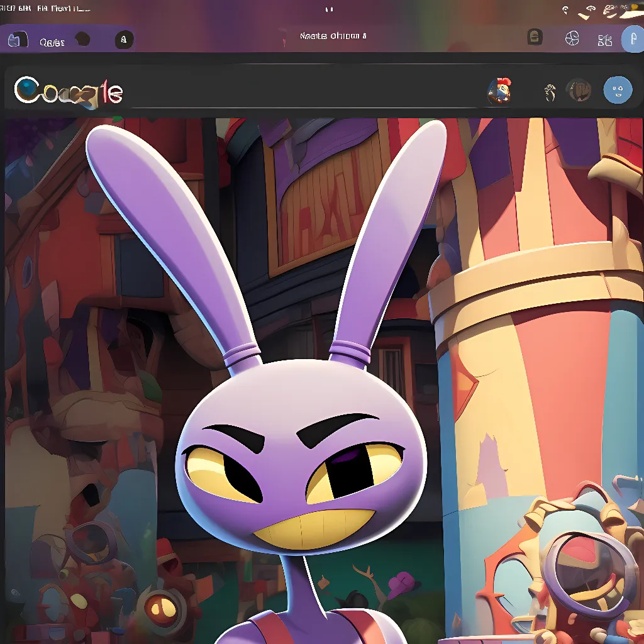644x644 pixels.
Task: Click the globe icon in the top toolbar
Action: coord(572,38)
